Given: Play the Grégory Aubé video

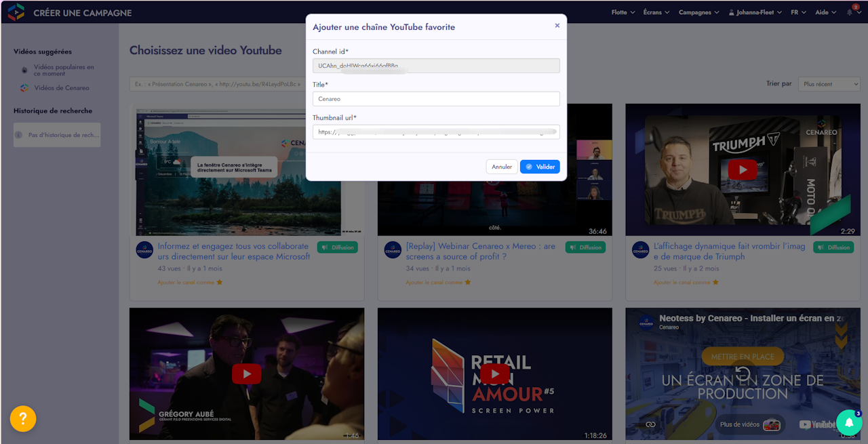Looking at the screenshot, I should 247,374.
